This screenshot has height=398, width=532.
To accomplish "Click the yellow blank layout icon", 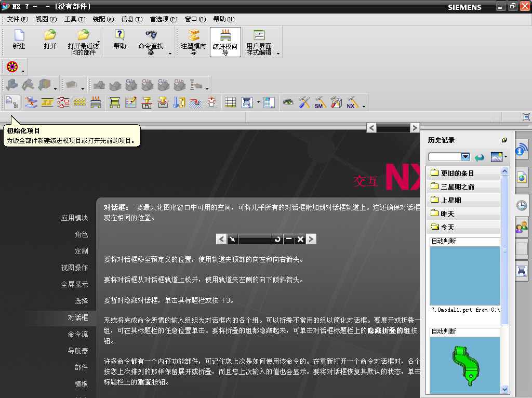I will [x=47, y=102].
